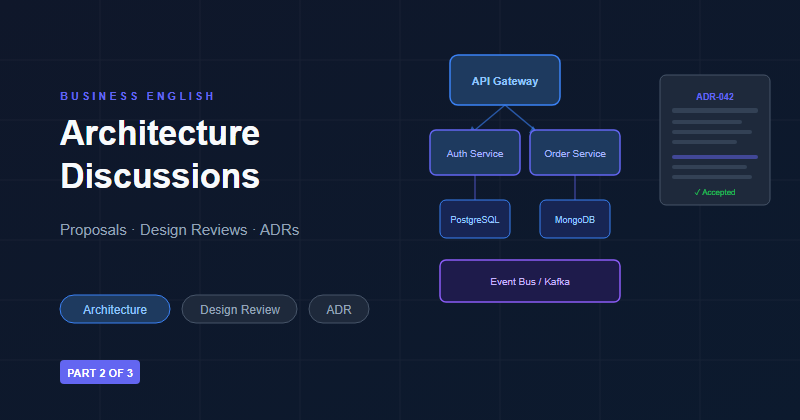Click the API Gateway node
The width and height of the screenshot is (800, 420).
[x=505, y=81]
